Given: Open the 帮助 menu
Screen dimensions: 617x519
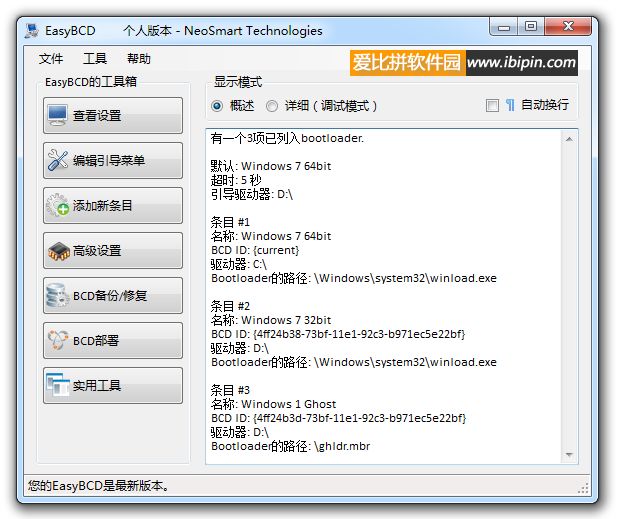Looking at the screenshot, I should (139, 59).
